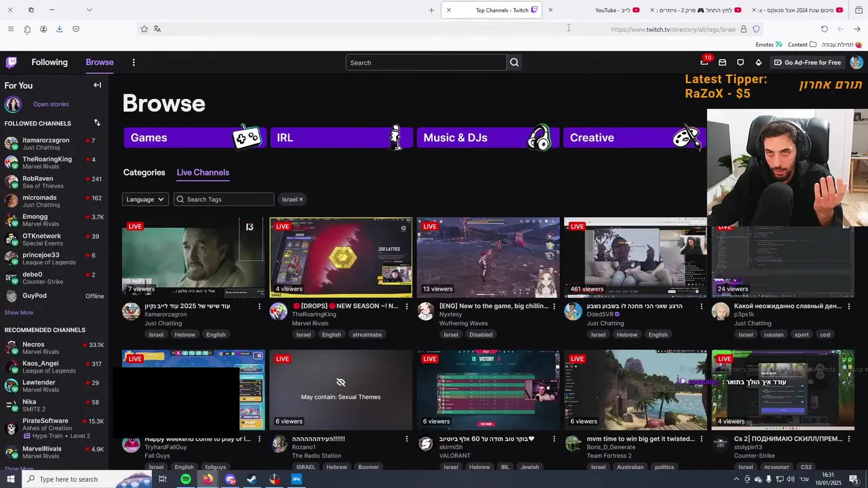Open RobRaven channel in followed list

pos(54,182)
